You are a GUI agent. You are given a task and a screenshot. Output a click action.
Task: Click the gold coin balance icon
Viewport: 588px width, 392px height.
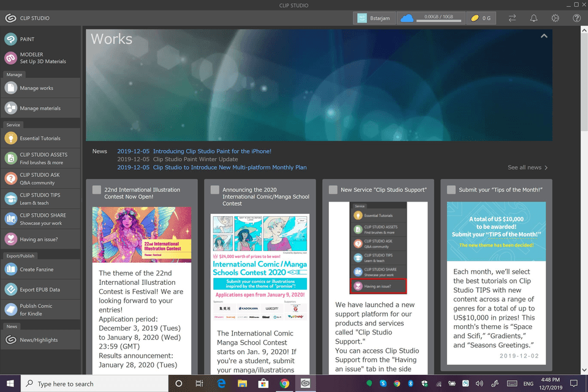pyautogui.click(x=473, y=18)
